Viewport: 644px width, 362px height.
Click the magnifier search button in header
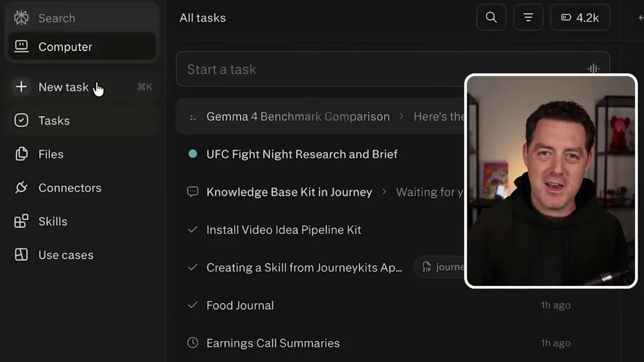pos(491,18)
